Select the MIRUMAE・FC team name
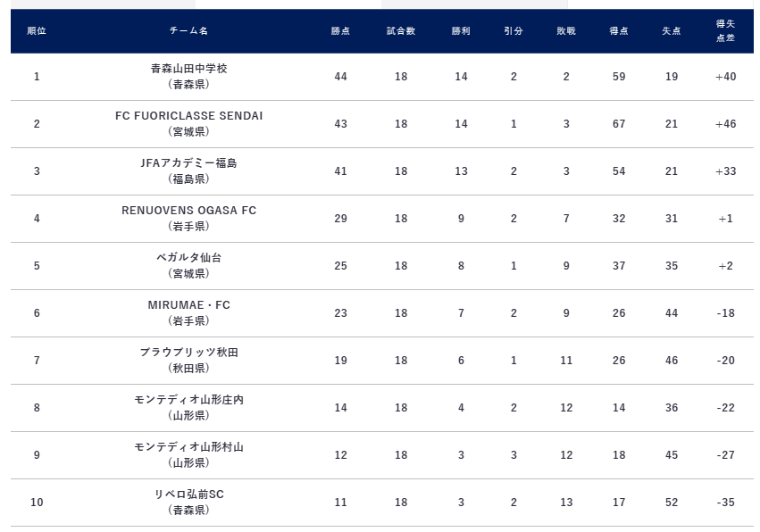This screenshot has height=532, width=760. point(188,305)
